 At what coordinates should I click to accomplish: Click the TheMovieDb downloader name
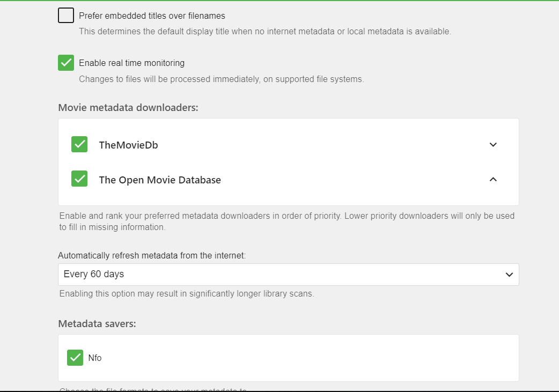tap(128, 145)
